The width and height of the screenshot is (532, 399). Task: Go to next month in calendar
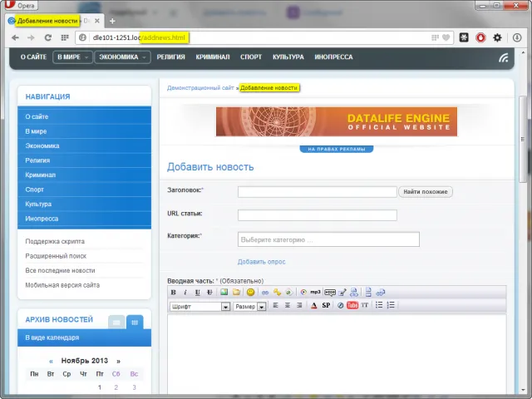[x=118, y=361]
